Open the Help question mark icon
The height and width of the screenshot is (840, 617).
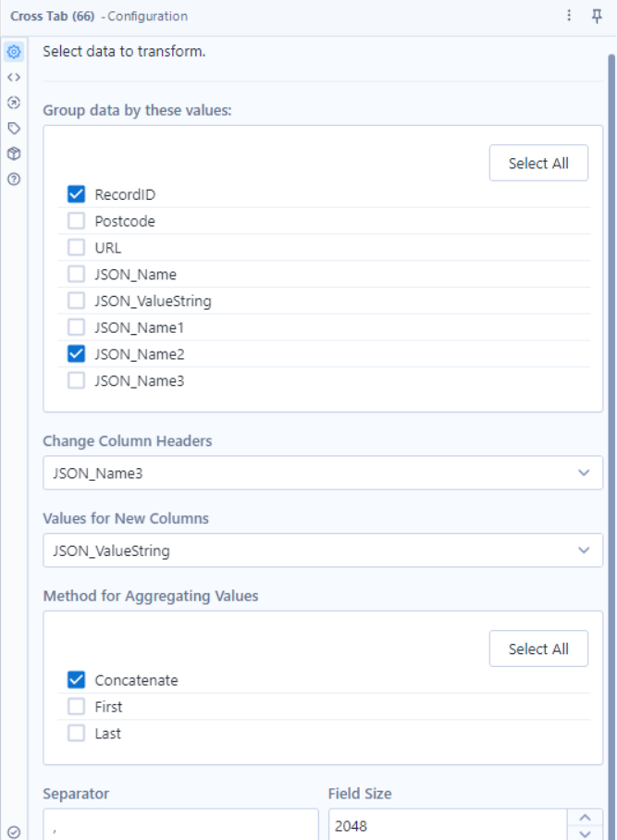[14, 179]
